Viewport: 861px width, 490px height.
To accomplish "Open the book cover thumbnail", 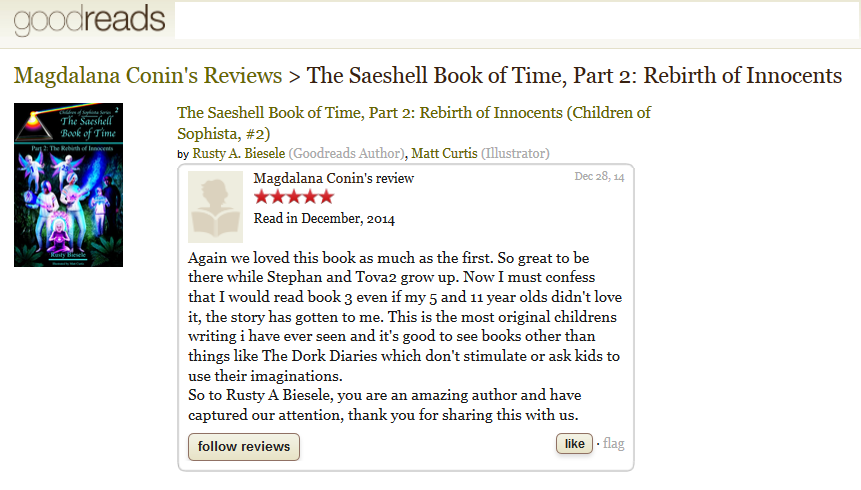I will [68, 185].
